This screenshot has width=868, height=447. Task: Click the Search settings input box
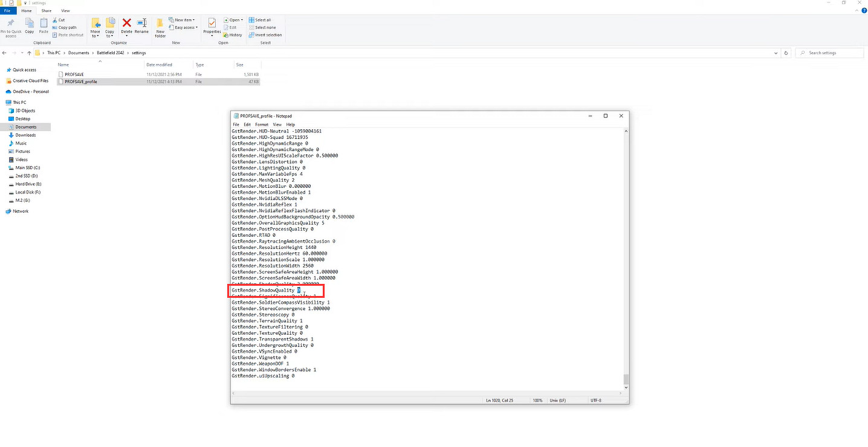832,53
